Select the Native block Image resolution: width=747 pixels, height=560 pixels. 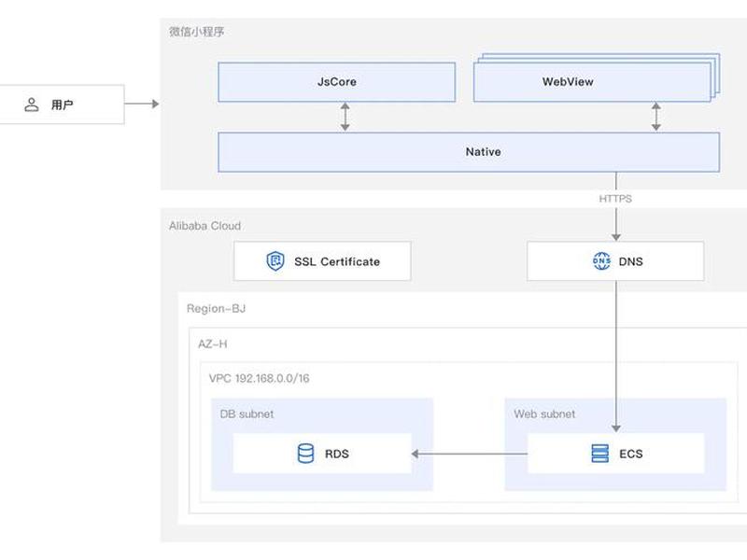pyautogui.click(x=469, y=152)
